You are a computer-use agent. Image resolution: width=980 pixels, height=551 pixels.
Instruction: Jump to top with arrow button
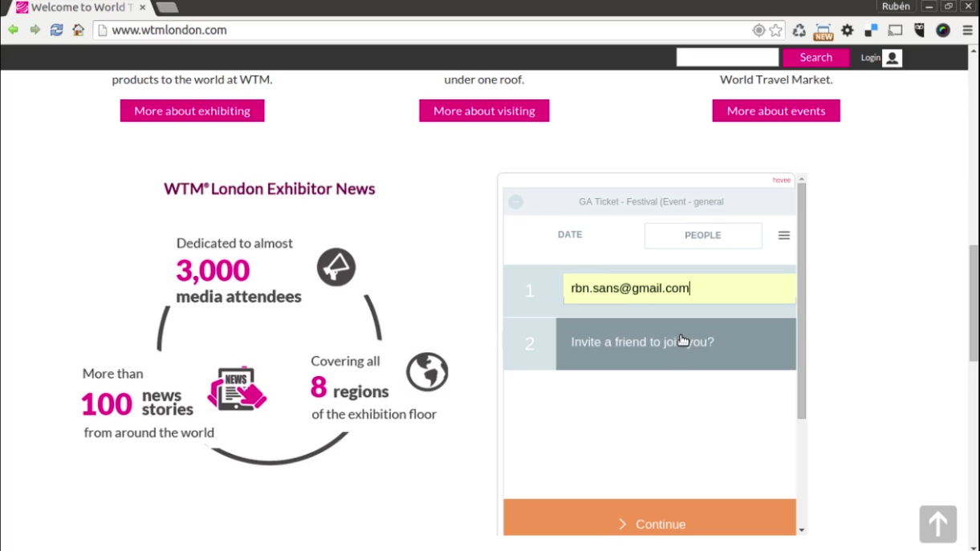(x=938, y=525)
